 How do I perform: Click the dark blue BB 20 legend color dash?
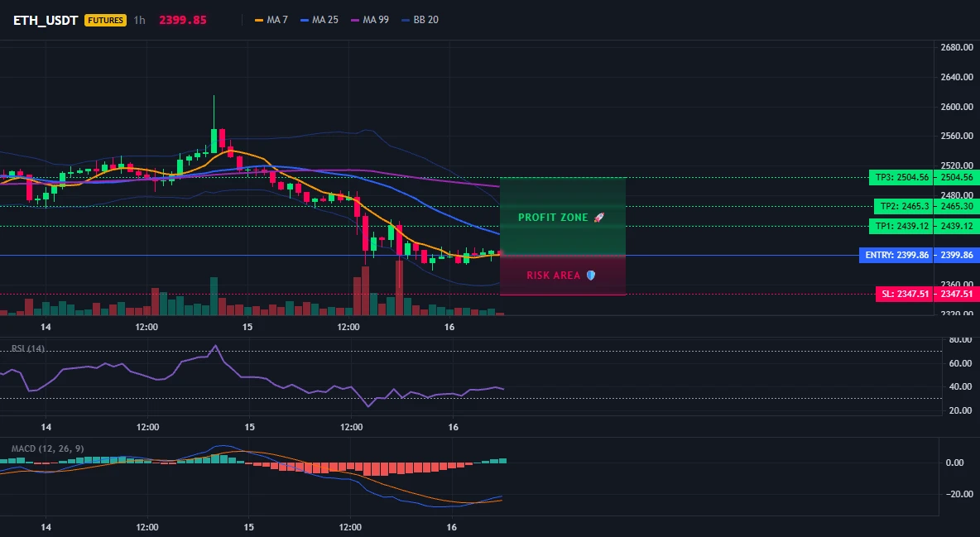click(x=406, y=20)
